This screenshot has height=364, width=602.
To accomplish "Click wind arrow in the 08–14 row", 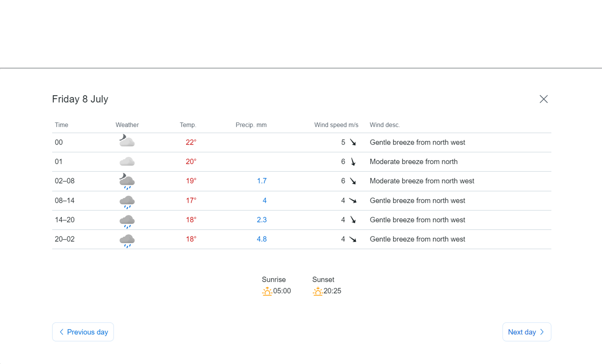I will point(353,201).
